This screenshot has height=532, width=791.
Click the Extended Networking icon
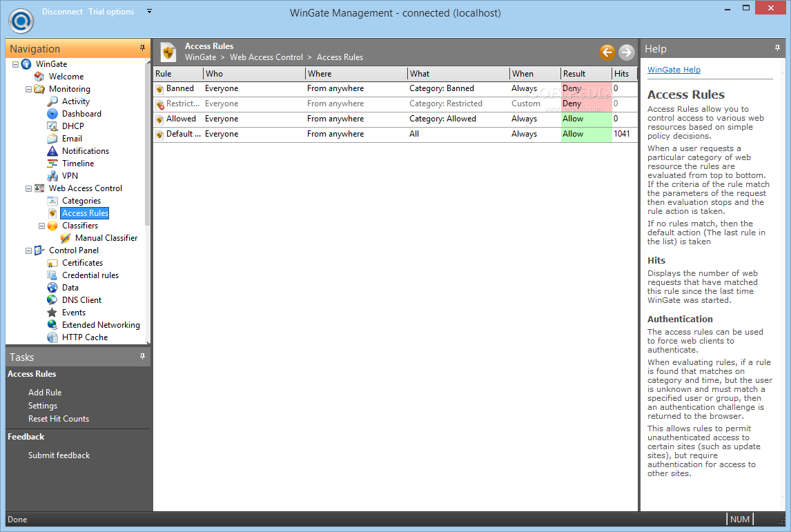click(52, 325)
